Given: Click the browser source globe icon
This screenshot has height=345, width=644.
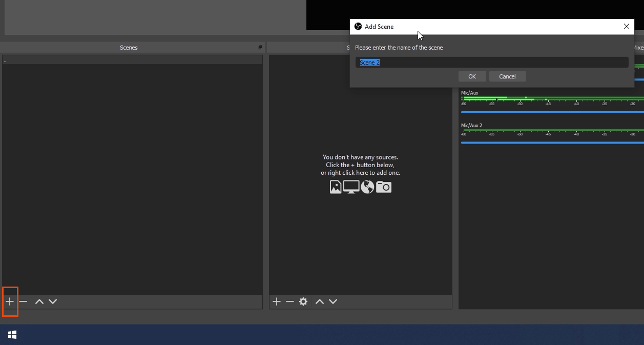Looking at the screenshot, I should click(367, 187).
